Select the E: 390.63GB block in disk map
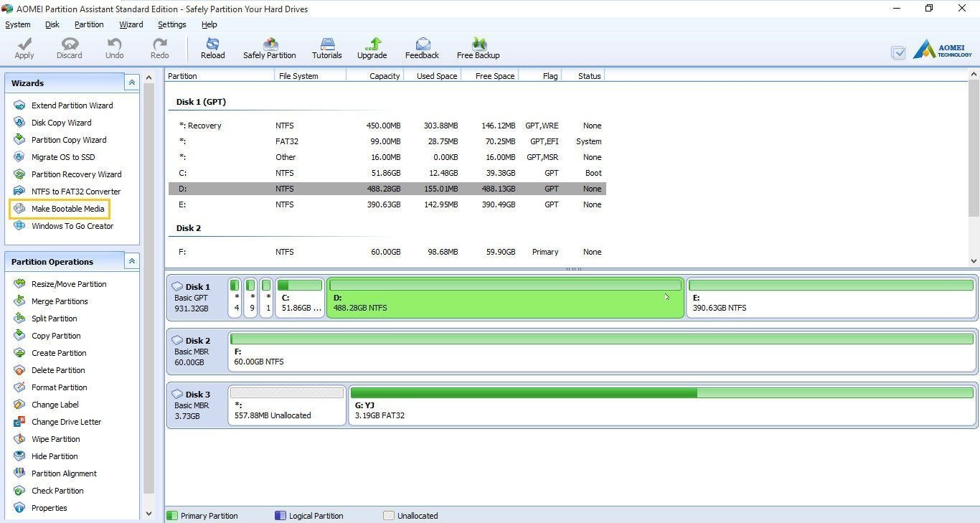980x523 pixels. pyautogui.click(x=831, y=298)
